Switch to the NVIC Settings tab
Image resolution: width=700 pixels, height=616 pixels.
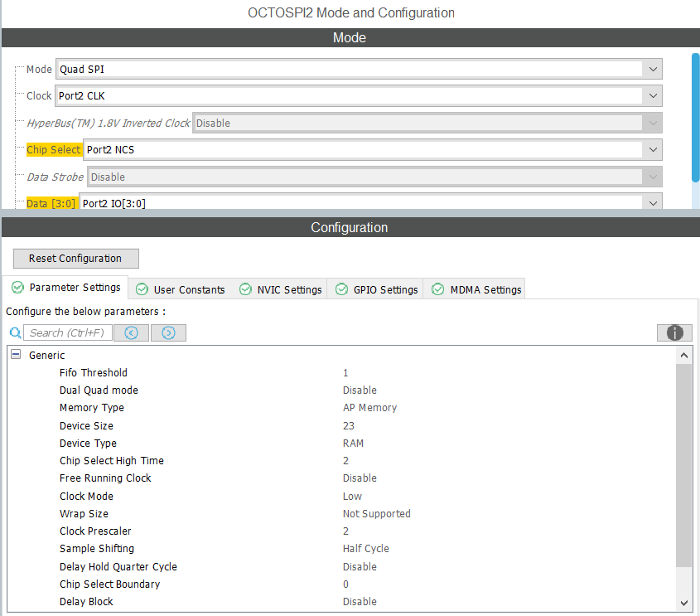coord(280,289)
